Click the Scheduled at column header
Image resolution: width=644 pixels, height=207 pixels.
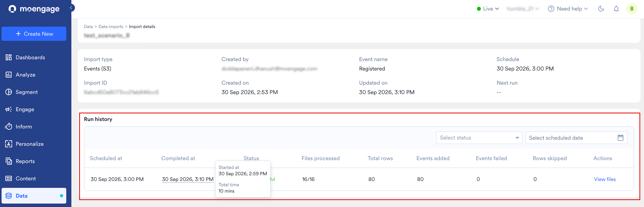(106, 158)
